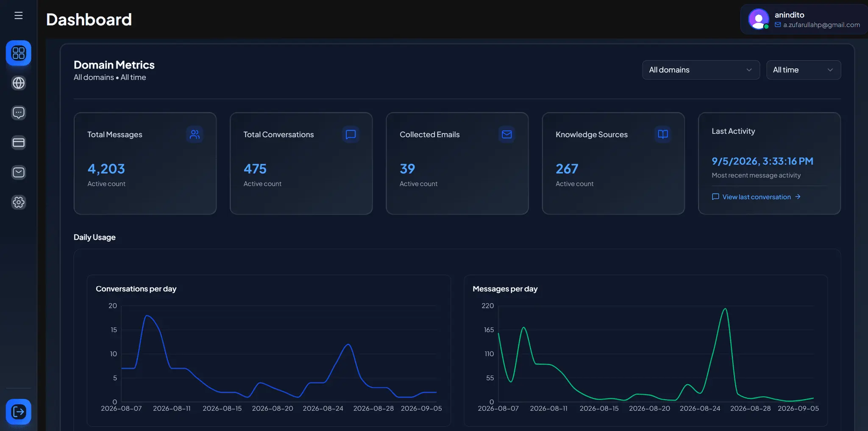
Task: Click the users icon on Total Messages card
Action: (195, 134)
